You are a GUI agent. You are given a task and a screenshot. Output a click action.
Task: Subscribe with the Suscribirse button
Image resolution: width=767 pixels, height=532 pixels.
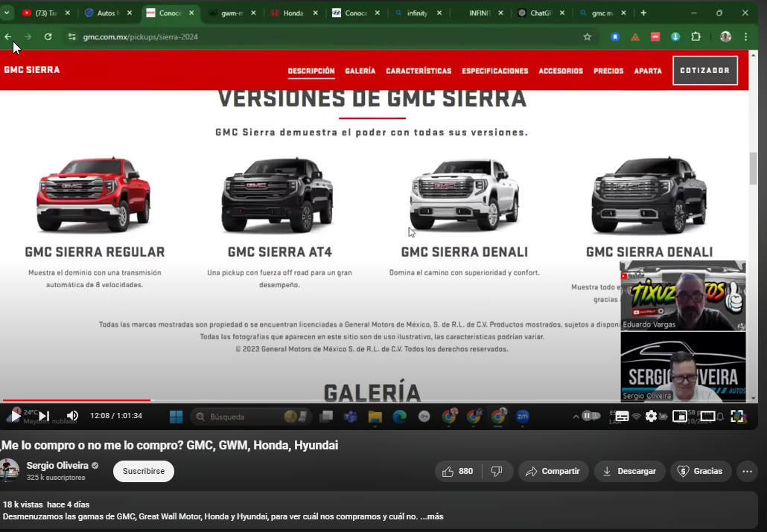coord(143,472)
